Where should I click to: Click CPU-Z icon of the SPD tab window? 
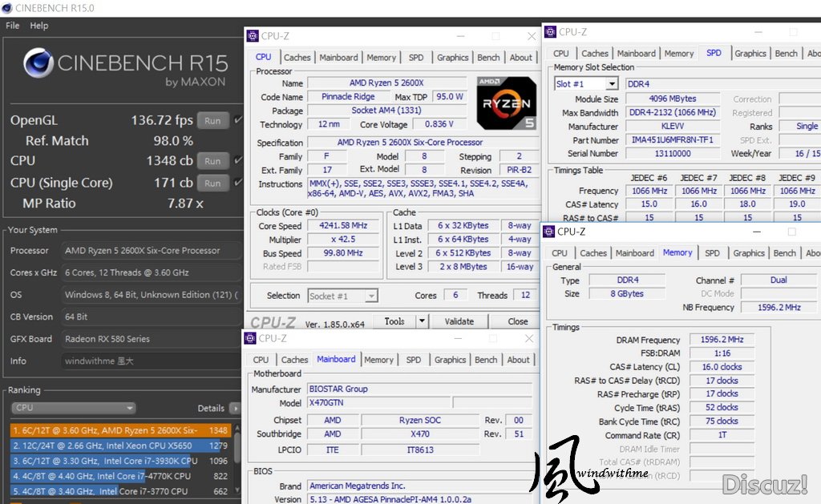click(550, 31)
